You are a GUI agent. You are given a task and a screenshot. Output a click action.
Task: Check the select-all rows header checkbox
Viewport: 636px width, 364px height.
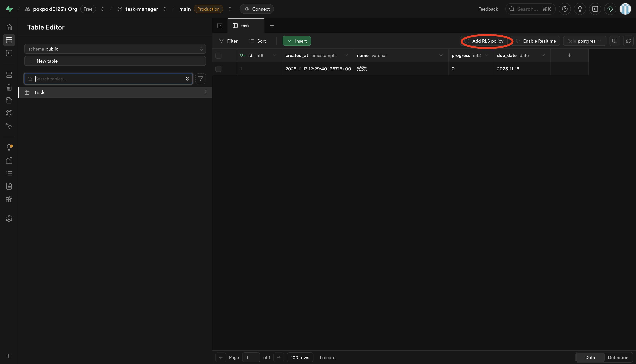coord(218,55)
